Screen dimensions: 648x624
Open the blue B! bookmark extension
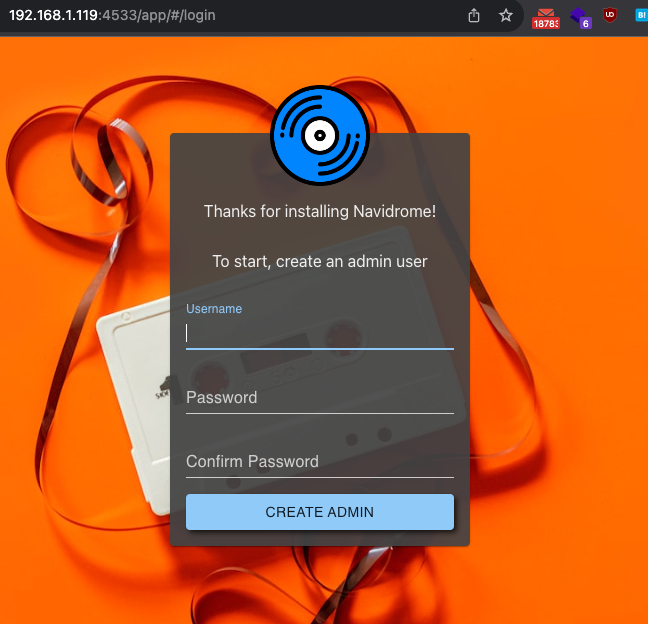[641, 15]
